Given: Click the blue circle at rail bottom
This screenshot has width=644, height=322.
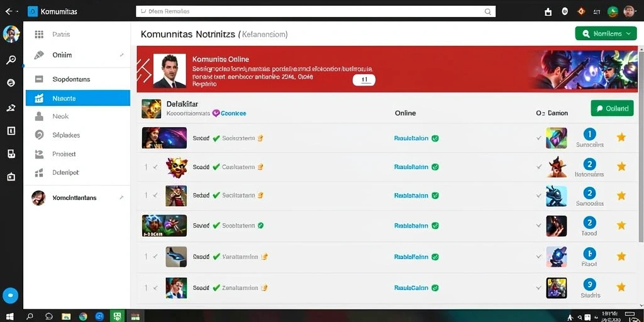Looking at the screenshot, I should 11,295.
